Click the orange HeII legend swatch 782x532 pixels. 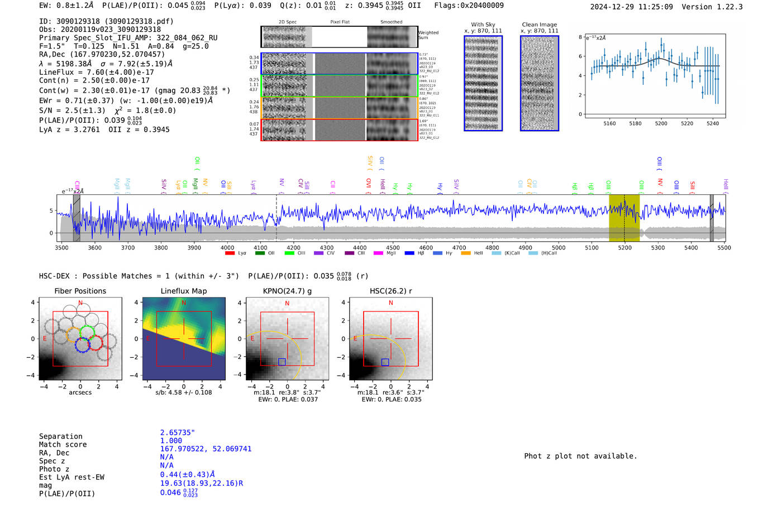click(466, 253)
